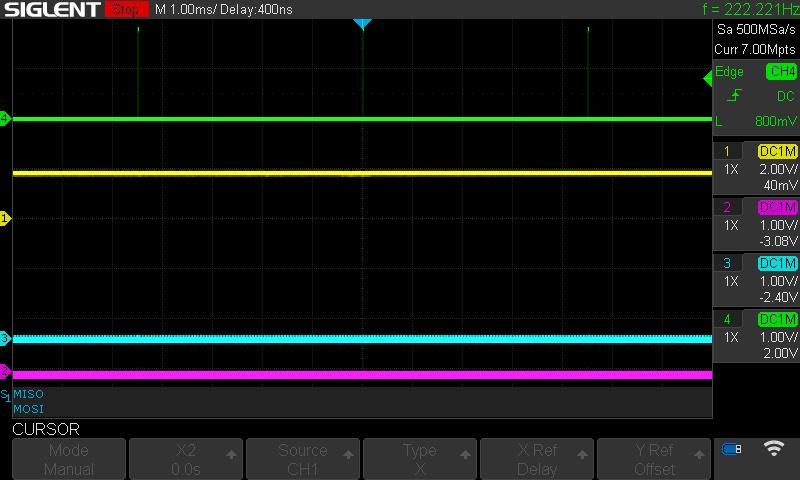Viewport: 800px width, 480px height.
Task: Select the Delay:400ns readout
Action: click(x=256, y=9)
